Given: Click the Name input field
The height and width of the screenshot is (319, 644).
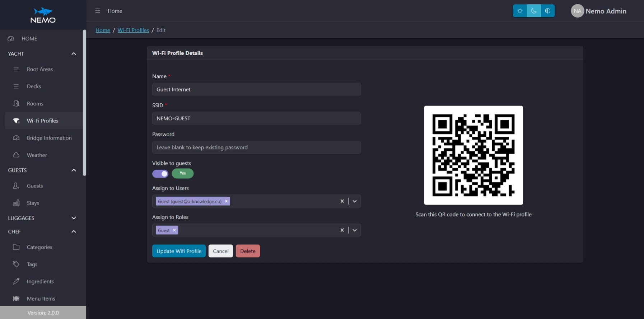Looking at the screenshot, I should [256, 89].
